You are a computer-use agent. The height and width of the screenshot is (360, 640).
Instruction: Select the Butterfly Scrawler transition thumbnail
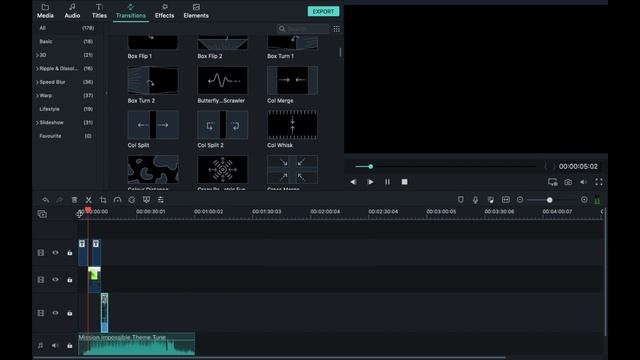222,80
